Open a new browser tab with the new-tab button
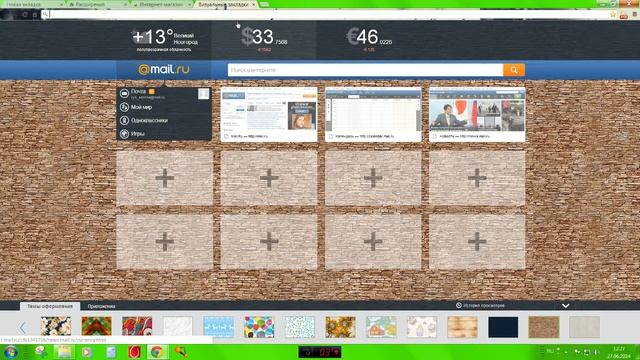640x360 pixels. [x=264, y=4]
